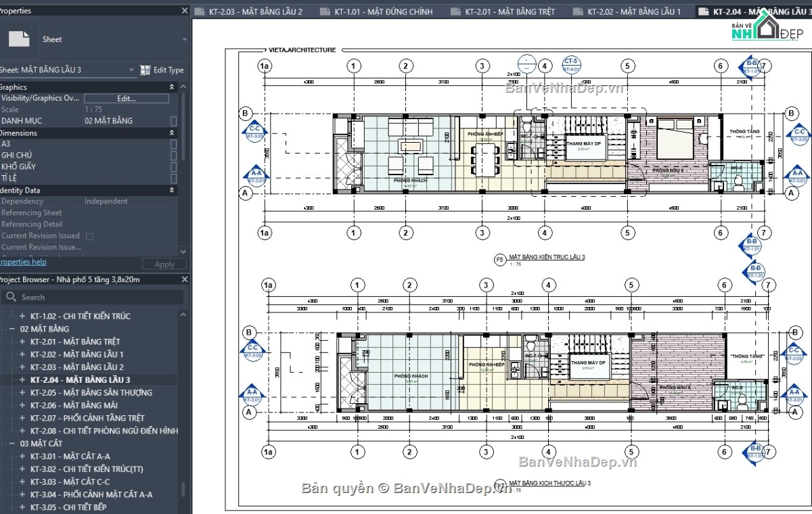The width and height of the screenshot is (812, 514).
Task: Select KT-2.03 - MẶT BẰNG LẦU 2 in browser
Action: (76, 367)
